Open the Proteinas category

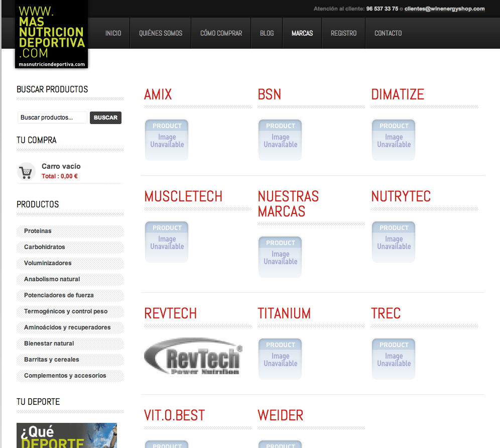[70, 231]
